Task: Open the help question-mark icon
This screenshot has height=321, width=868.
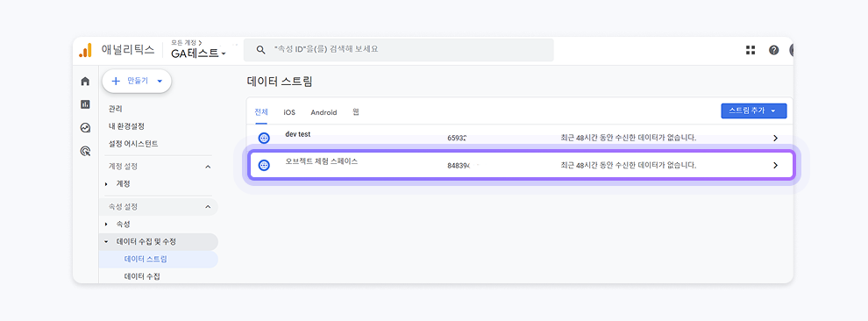Action: click(774, 50)
